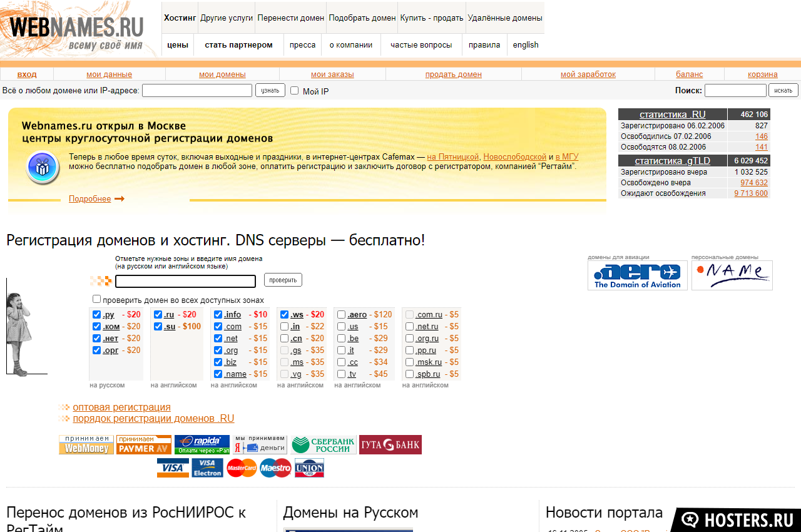
Task: Click the domain name input field
Action: click(x=185, y=281)
